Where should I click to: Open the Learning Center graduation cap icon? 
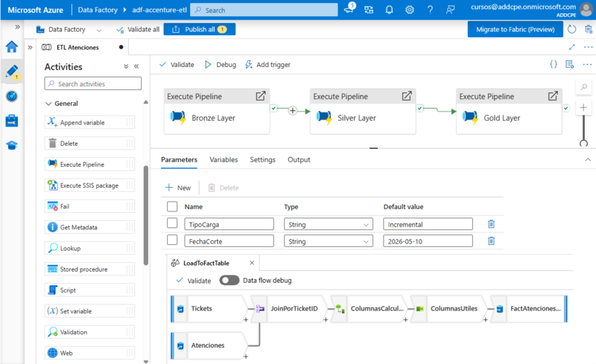[x=12, y=145]
